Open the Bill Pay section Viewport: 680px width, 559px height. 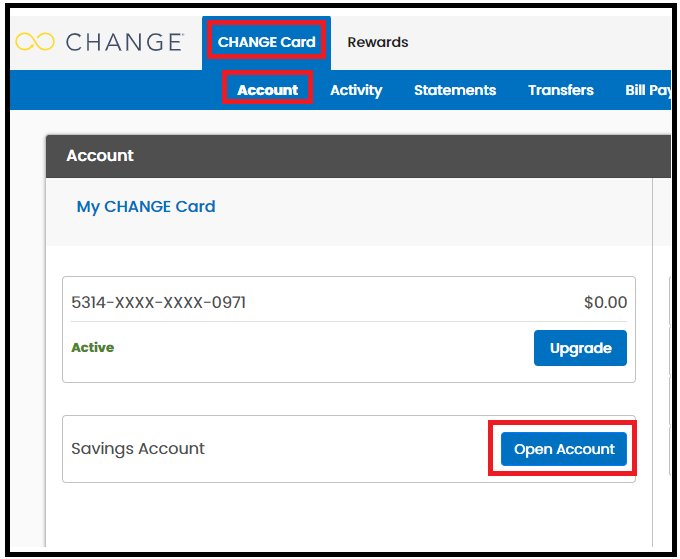pyautogui.click(x=648, y=90)
